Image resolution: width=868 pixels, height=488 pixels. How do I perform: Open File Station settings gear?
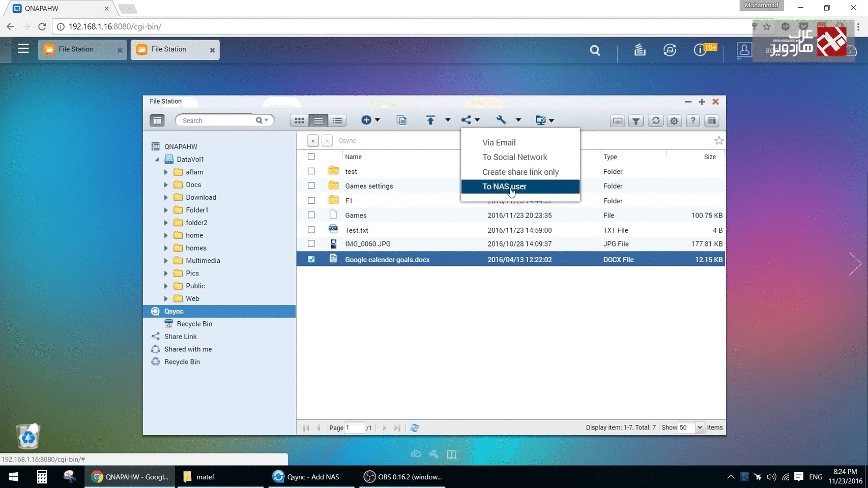[x=674, y=120]
